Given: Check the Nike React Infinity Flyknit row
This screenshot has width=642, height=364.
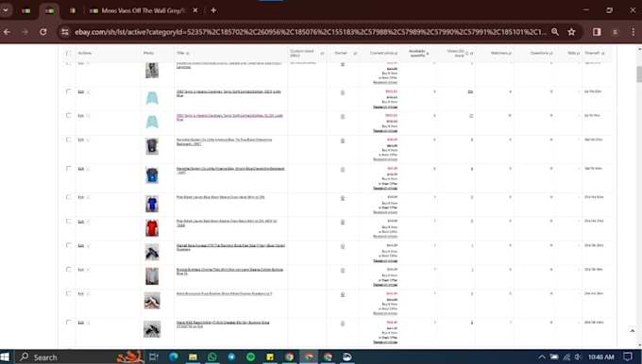Looking at the screenshot, I should [x=68, y=322].
